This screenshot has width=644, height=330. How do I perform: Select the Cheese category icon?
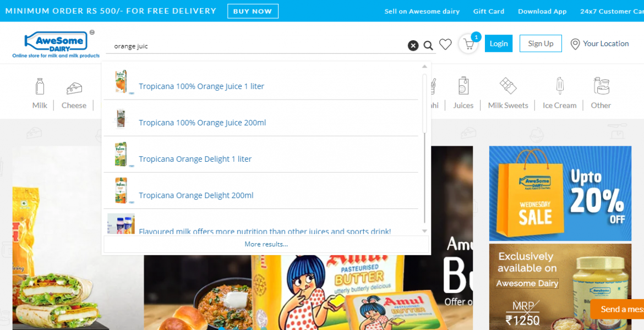click(x=74, y=87)
